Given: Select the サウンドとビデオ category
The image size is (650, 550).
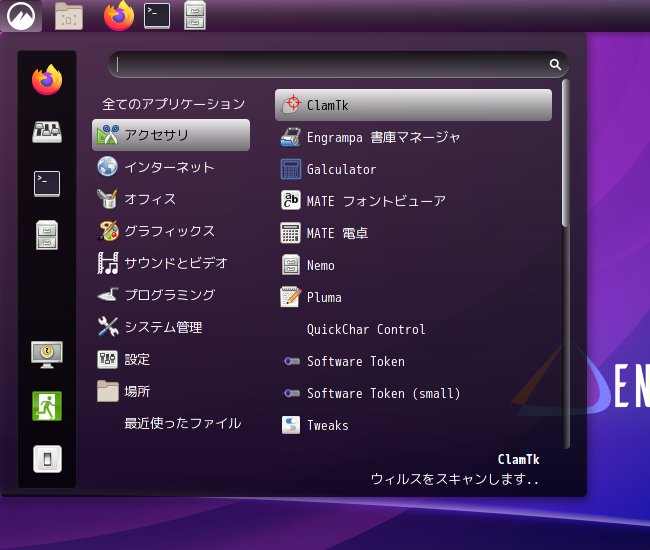Looking at the screenshot, I should (x=171, y=263).
